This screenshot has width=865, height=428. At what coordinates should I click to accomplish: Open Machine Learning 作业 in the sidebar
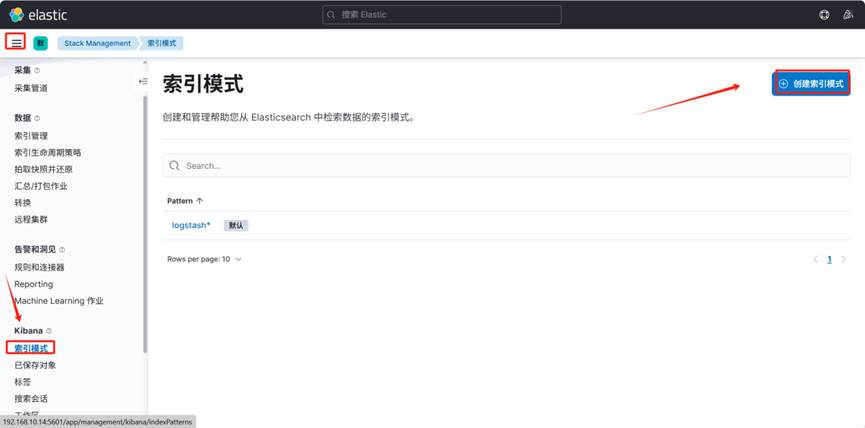[58, 301]
